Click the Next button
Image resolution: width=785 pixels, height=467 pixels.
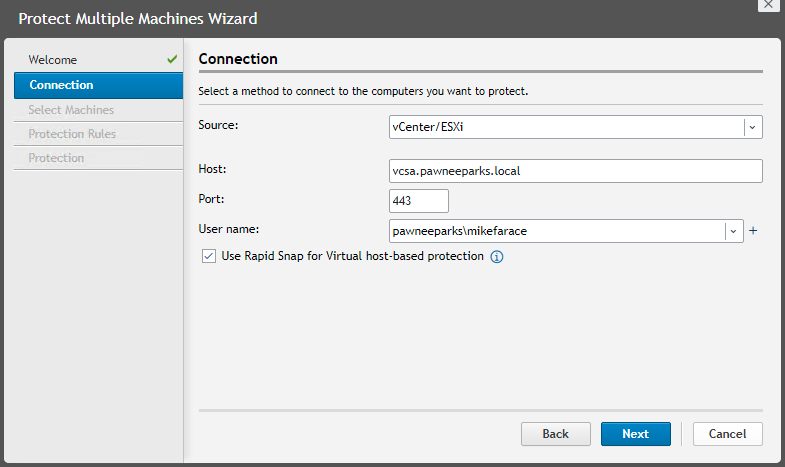tap(636, 434)
